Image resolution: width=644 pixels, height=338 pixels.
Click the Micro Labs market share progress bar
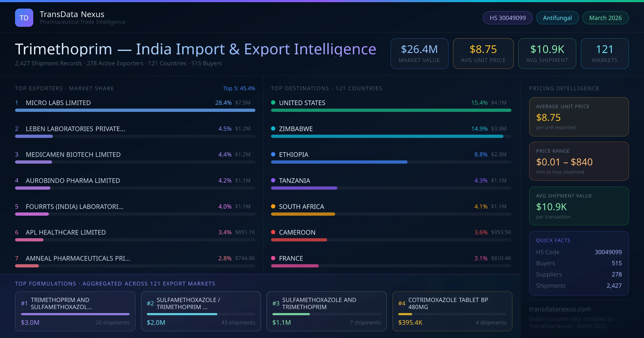tap(135, 110)
